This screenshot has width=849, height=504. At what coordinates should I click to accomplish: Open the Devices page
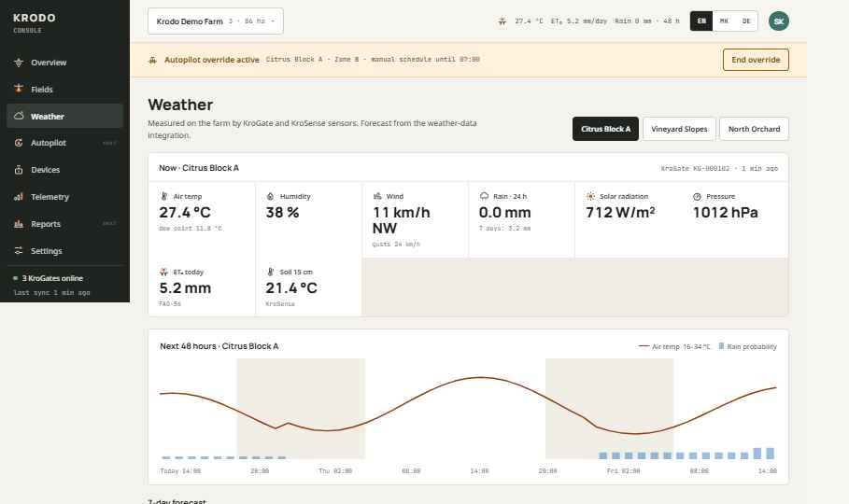coord(65,170)
